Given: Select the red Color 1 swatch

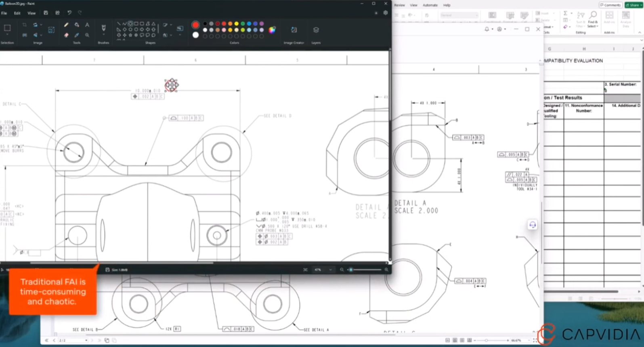Looking at the screenshot, I should tap(195, 25).
